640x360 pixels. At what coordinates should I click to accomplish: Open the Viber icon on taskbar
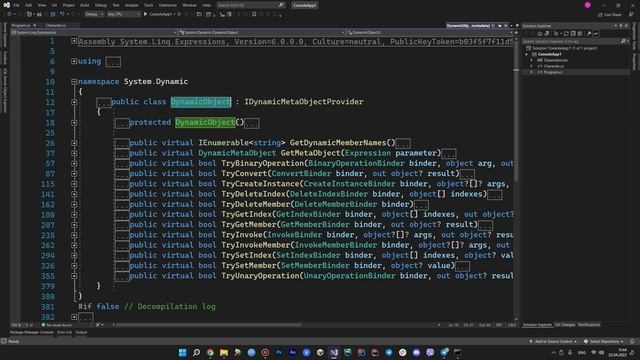(430, 352)
